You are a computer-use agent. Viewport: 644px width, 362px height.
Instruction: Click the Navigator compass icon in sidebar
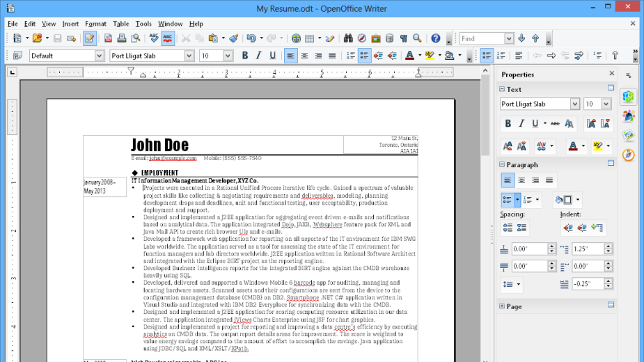point(629,155)
